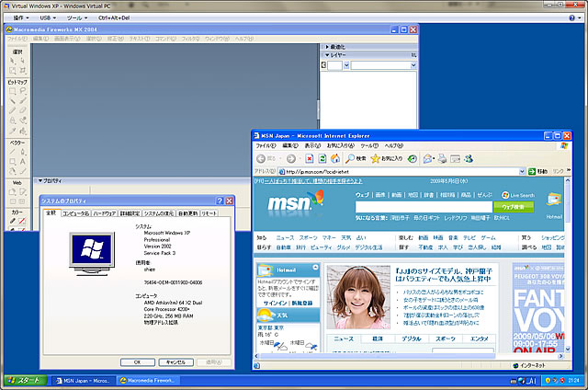Viewport: 588px width, 390px height.
Task: Select the Freeform tool in Fireworks
Action: point(12,171)
